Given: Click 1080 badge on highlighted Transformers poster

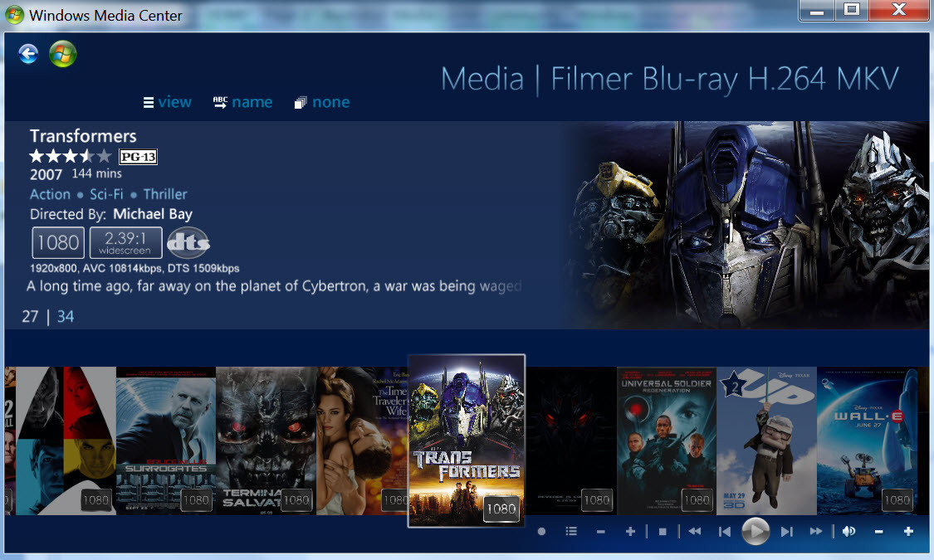Looking at the screenshot, I should (501, 509).
